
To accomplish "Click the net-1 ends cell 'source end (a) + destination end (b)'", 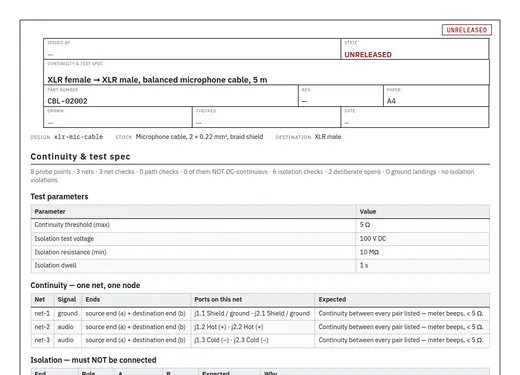I will tap(135, 313).
